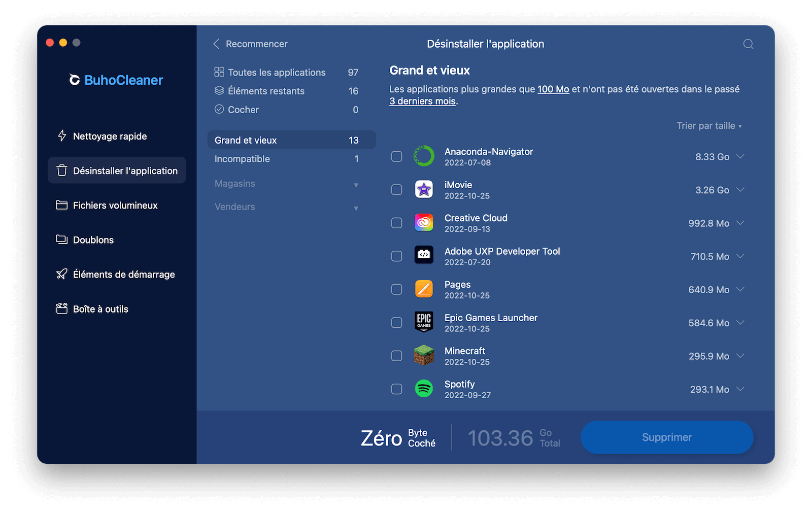Expand the Pages row chevron
This screenshot has height=513, width=812.
click(740, 289)
